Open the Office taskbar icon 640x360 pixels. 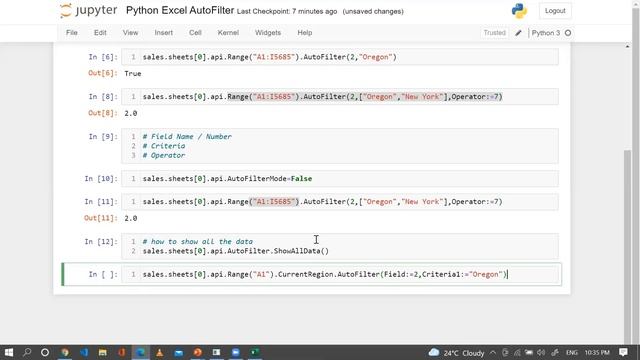[x=122, y=352]
